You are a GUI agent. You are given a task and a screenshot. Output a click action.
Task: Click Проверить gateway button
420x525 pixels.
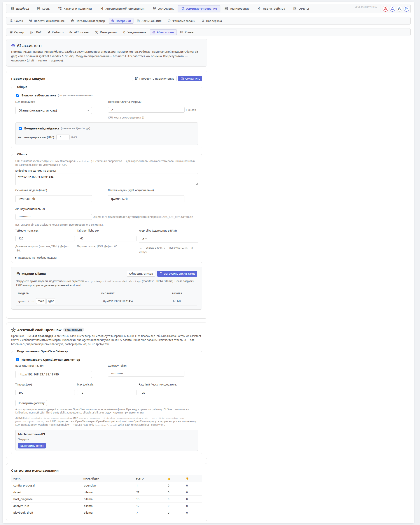pyautogui.click(x=31, y=403)
